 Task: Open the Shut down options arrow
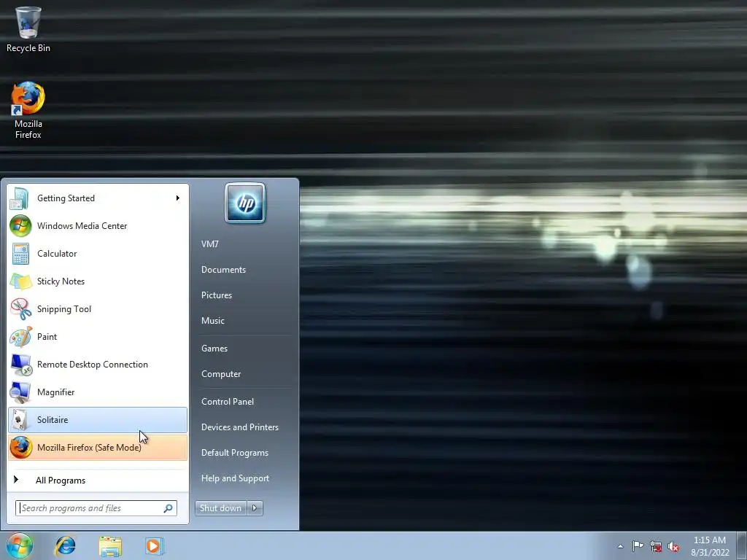coord(255,508)
